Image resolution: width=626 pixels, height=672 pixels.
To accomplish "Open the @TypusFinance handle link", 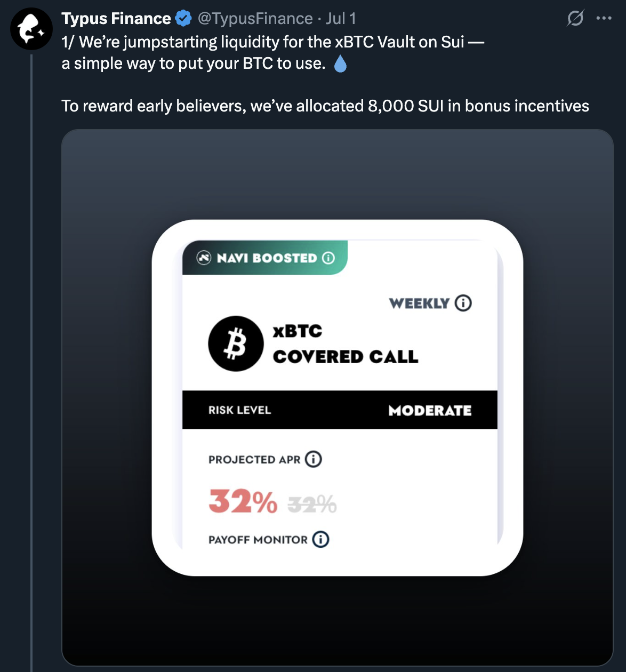I will pyautogui.click(x=255, y=19).
